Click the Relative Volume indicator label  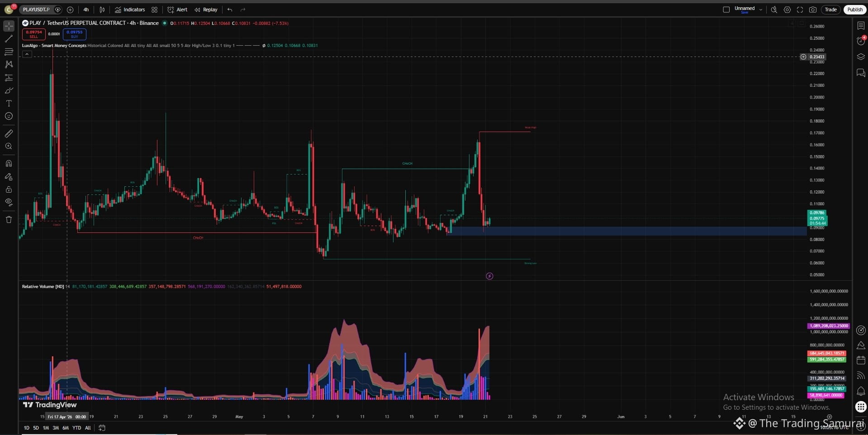coord(43,287)
